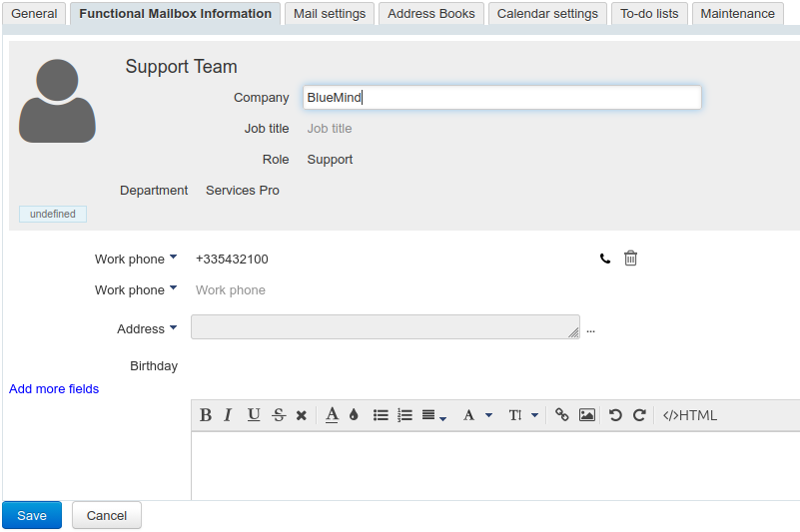Click the remove formatting X icon
The image size is (800, 532).
click(301, 415)
